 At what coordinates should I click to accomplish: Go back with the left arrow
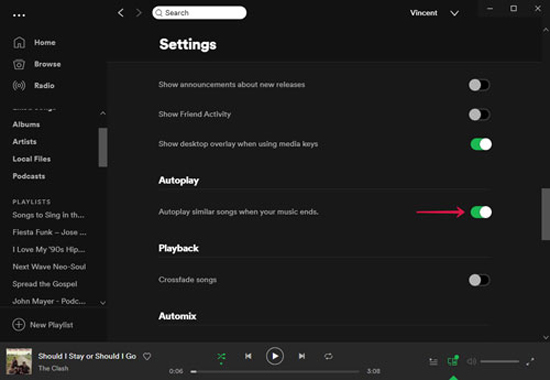121,13
